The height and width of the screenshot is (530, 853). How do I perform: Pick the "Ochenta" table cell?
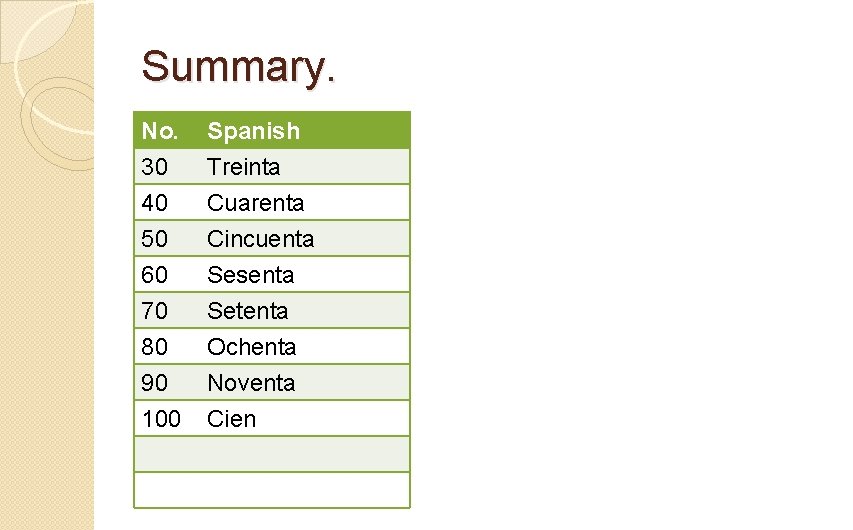coord(251,347)
